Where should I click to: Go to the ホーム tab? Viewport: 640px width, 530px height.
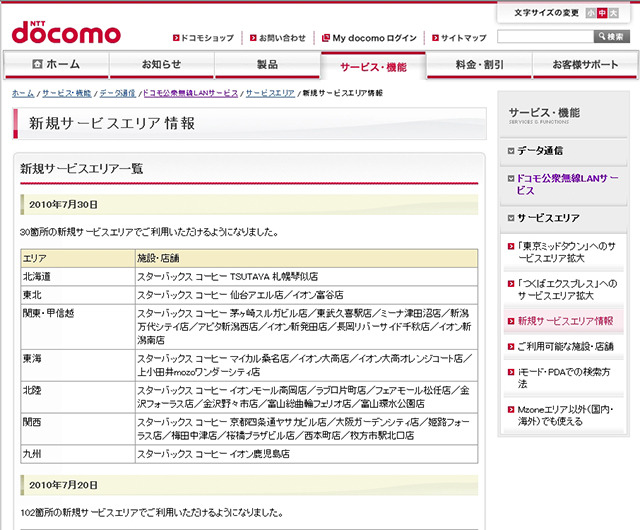(x=56, y=65)
